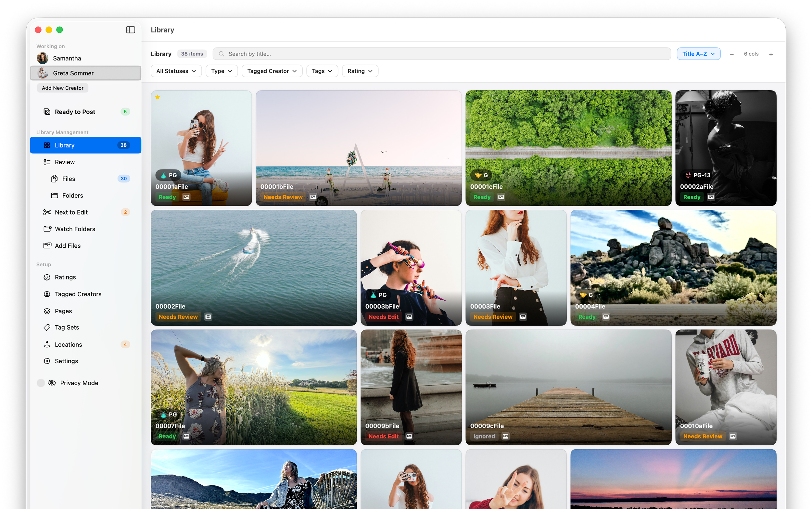This screenshot has height=509, width=812.
Task: Open the 00010aFile sweatshirt thumbnail
Action: pyautogui.click(x=726, y=388)
